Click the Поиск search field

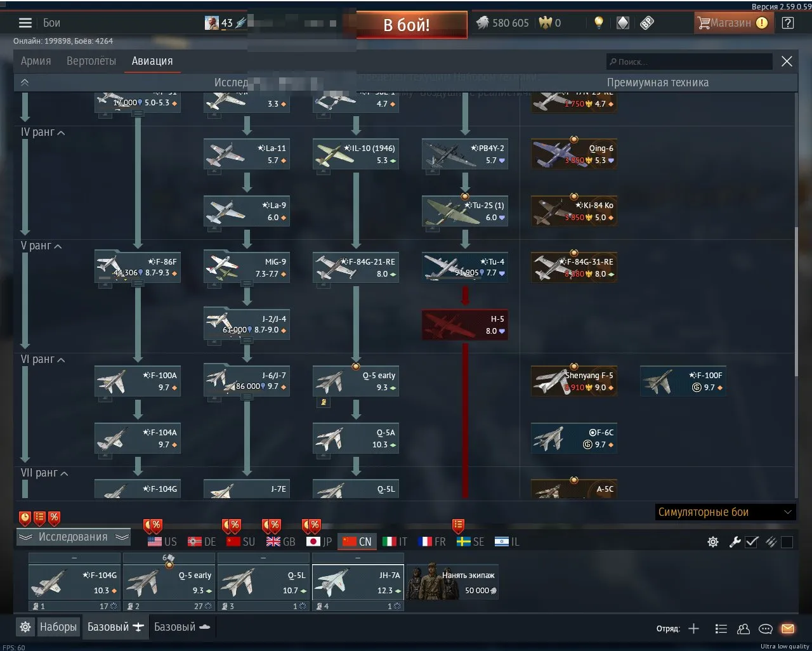pyautogui.click(x=690, y=62)
